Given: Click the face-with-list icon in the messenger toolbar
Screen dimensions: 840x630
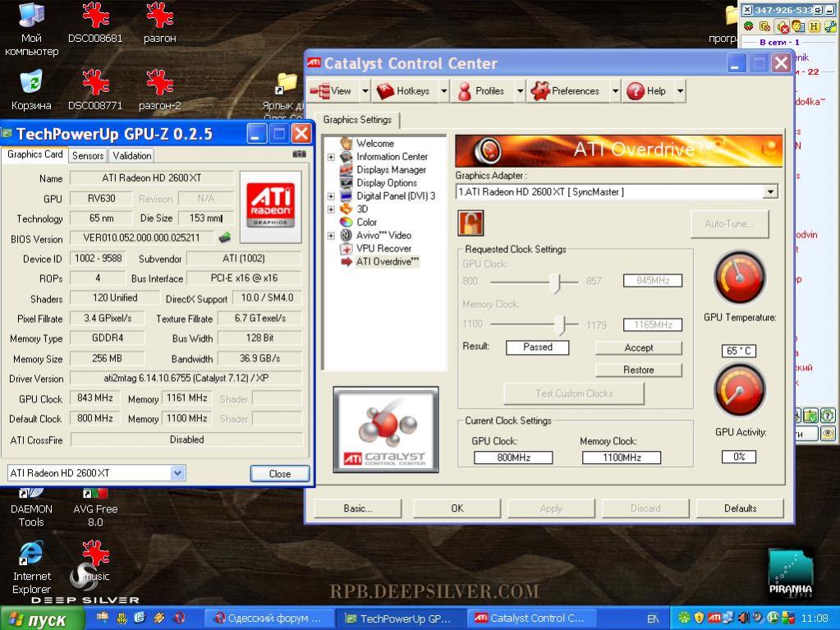Looking at the screenshot, I should pos(797,25).
